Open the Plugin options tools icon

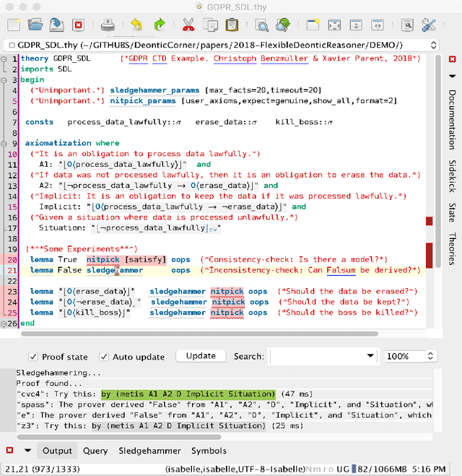(429, 25)
